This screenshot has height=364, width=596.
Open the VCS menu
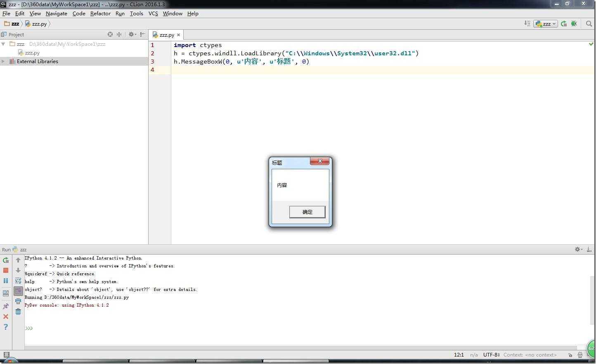(153, 13)
